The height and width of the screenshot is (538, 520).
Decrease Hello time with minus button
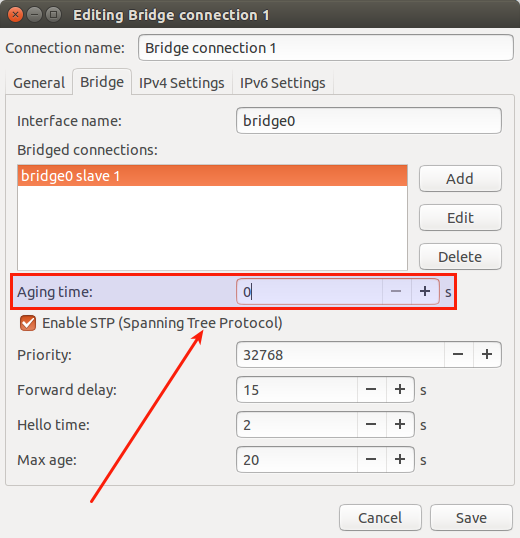pos(371,424)
